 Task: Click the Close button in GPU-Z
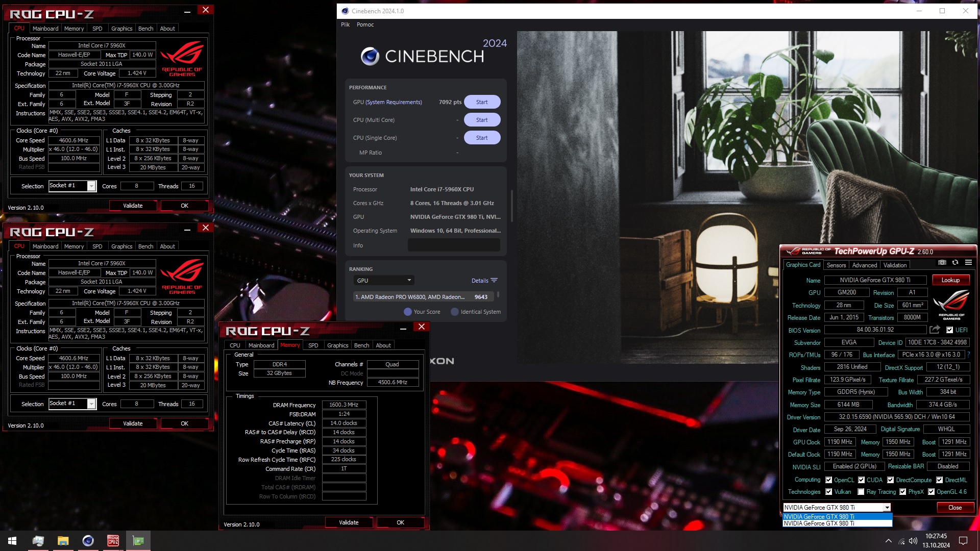(955, 508)
